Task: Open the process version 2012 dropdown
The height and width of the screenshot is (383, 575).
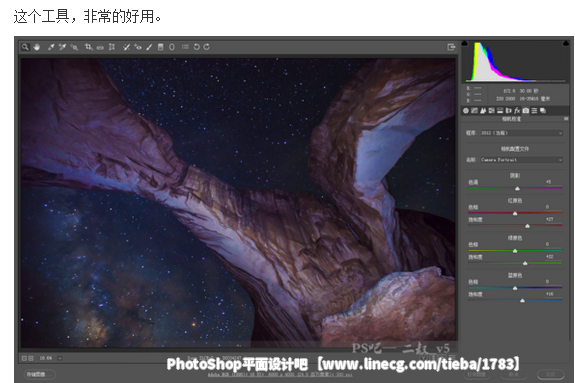Action: [x=521, y=133]
